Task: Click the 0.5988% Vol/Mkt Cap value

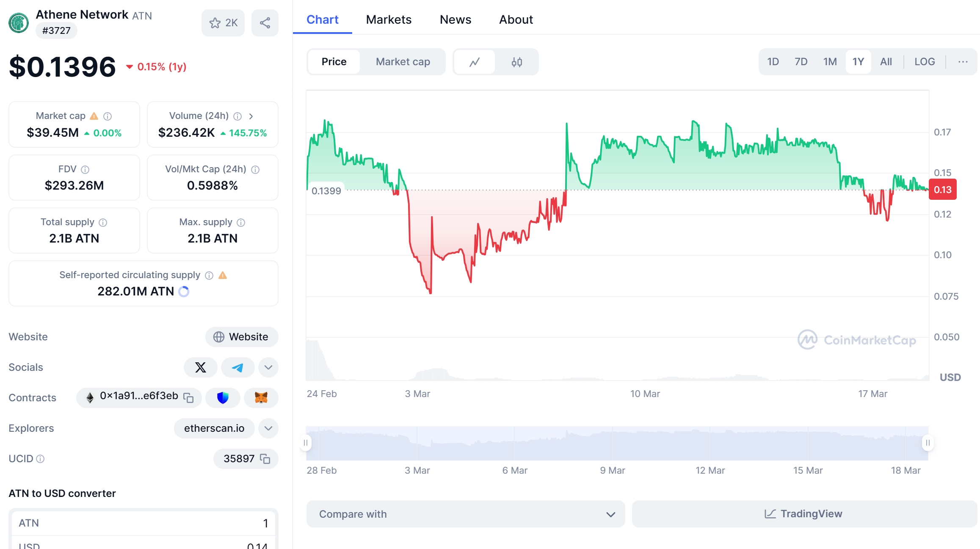Action: pos(213,185)
